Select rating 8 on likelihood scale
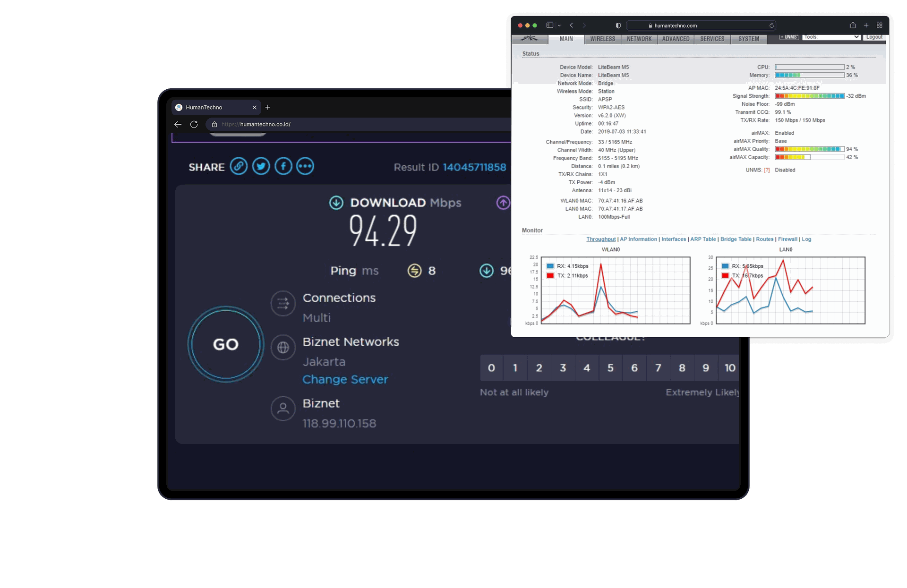 tap(682, 368)
